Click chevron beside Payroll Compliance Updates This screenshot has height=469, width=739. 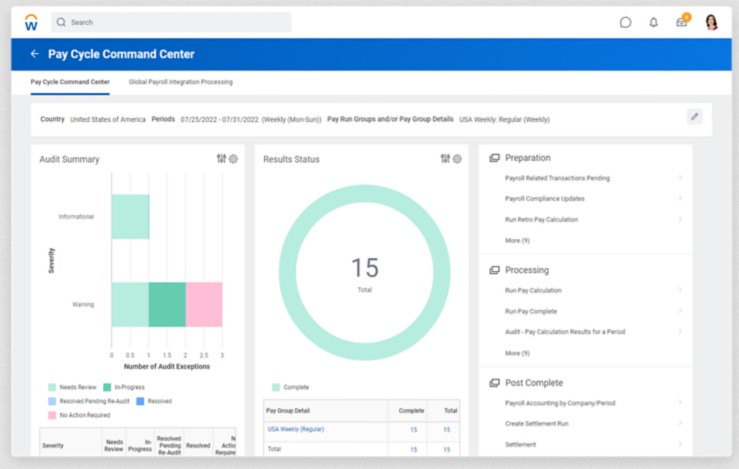(680, 198)
